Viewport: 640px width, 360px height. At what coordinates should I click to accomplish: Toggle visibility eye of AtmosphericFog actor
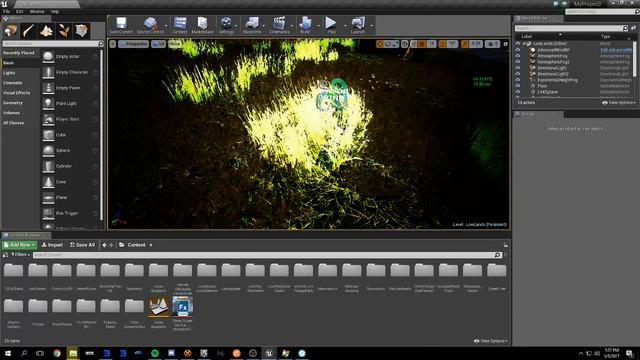518,56
